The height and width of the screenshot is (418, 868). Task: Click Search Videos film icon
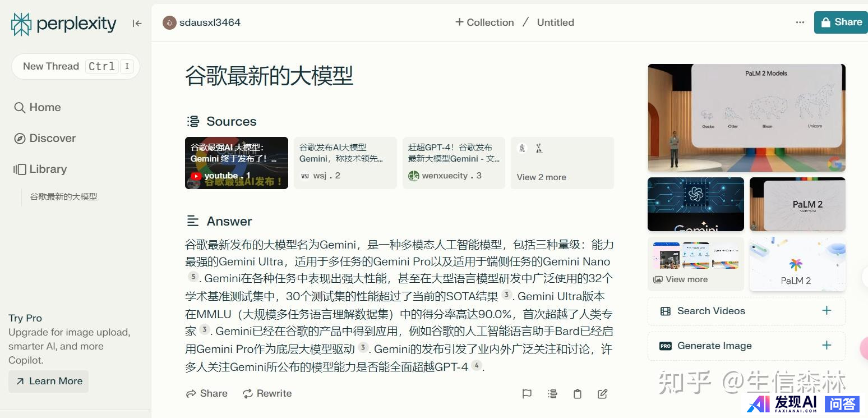pos(666,311)
